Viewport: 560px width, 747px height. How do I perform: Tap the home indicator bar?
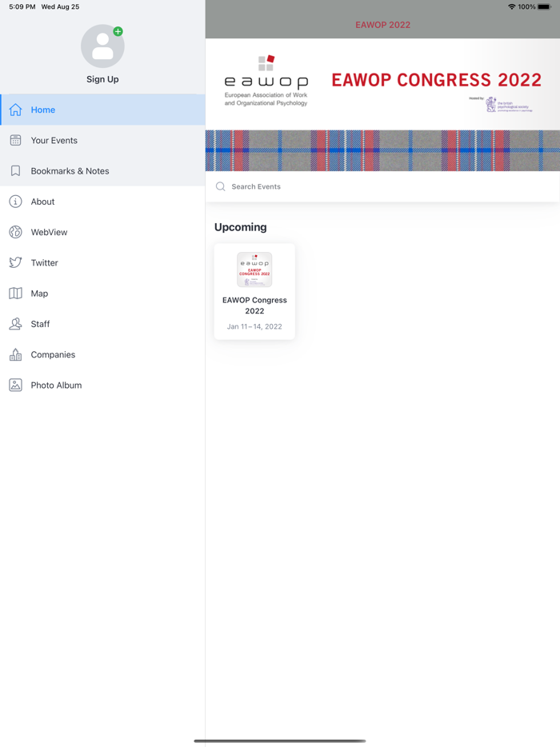click(x=280, y=741)
